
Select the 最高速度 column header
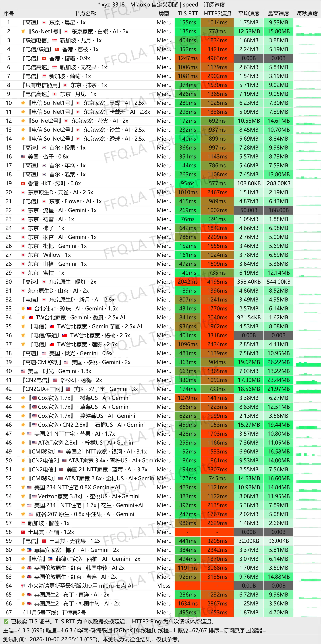click(278, 14)
